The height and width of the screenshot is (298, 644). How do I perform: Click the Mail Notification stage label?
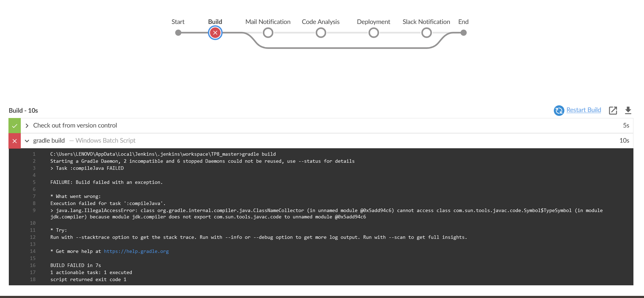(268, 22)
